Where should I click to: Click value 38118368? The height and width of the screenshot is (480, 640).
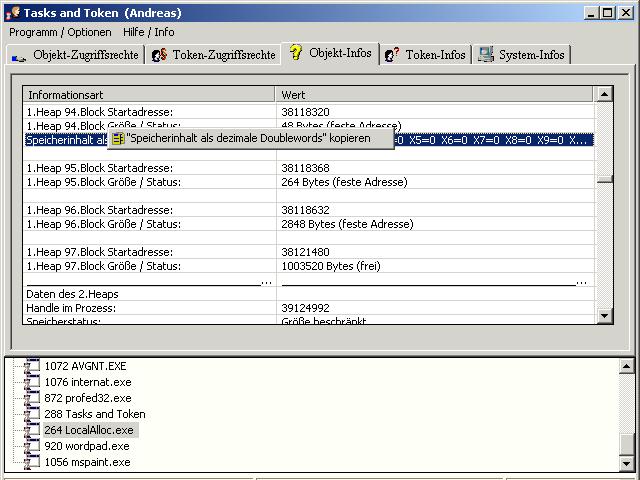pos(305,168)
